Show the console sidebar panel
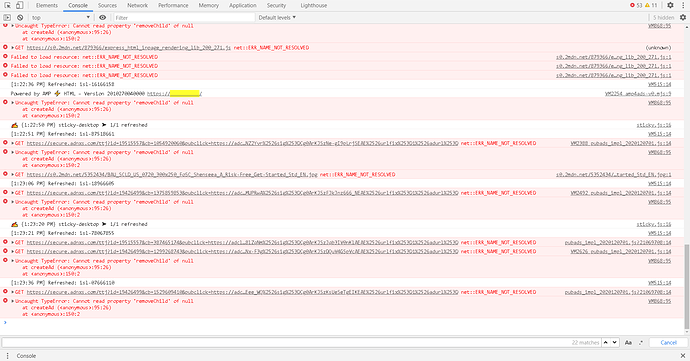 click(7, 18)
